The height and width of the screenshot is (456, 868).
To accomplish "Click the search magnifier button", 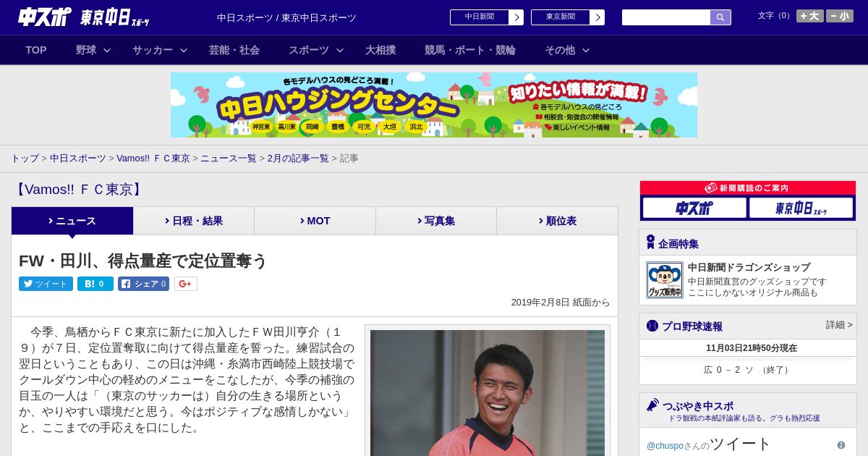I will pos(720,17).
